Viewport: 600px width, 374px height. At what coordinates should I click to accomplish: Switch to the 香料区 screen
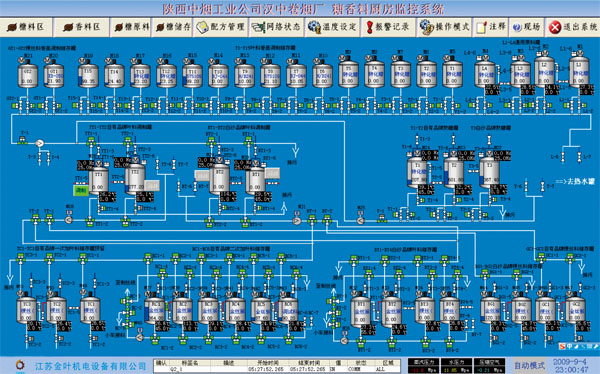click(82, 27)
